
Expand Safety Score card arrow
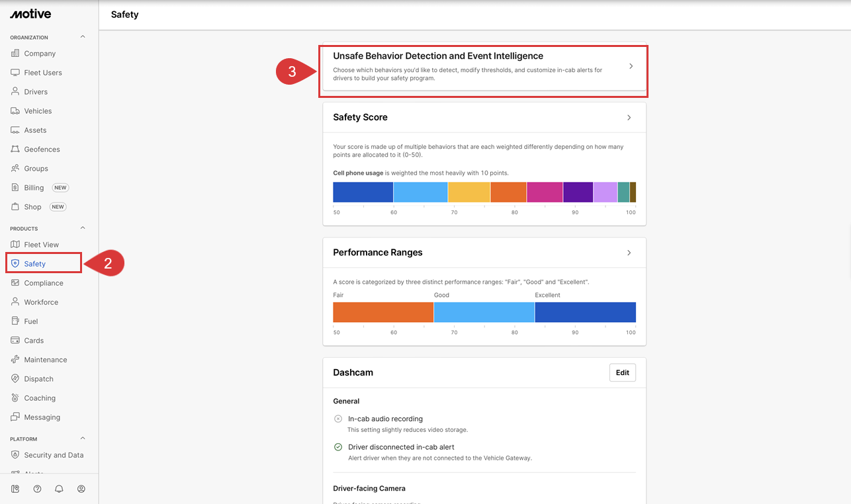click(629, 118)
